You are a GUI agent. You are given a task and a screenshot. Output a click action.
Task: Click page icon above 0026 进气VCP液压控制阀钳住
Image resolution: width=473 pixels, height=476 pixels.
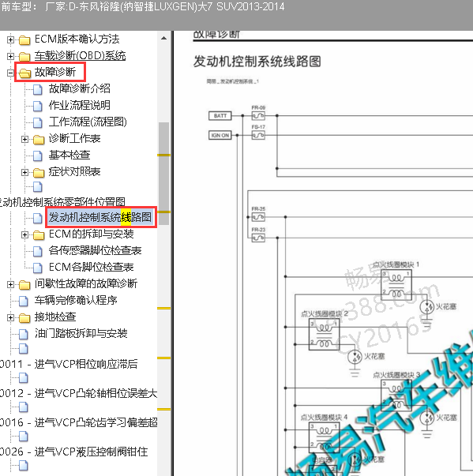pyautogui.click(x=24, y=437)
